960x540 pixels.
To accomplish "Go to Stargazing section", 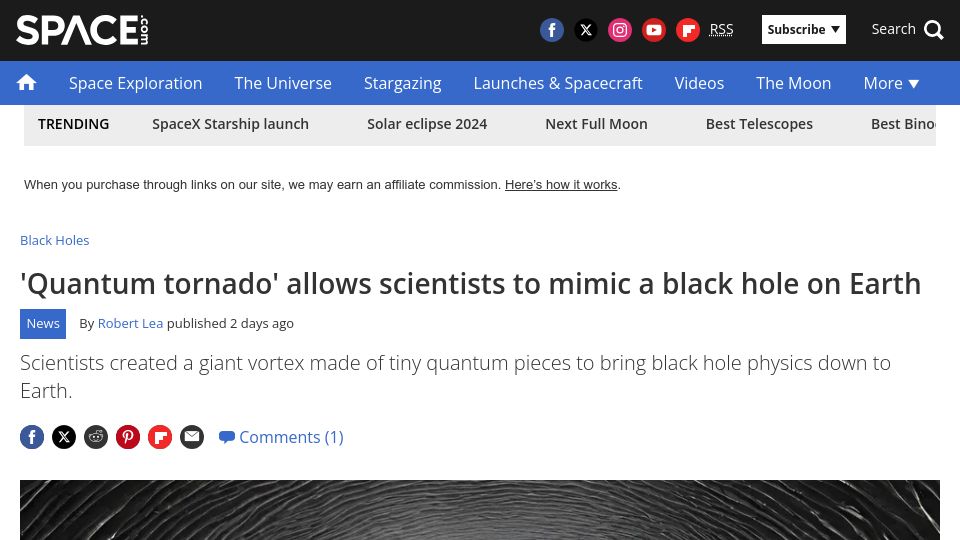I will (402, 83).
